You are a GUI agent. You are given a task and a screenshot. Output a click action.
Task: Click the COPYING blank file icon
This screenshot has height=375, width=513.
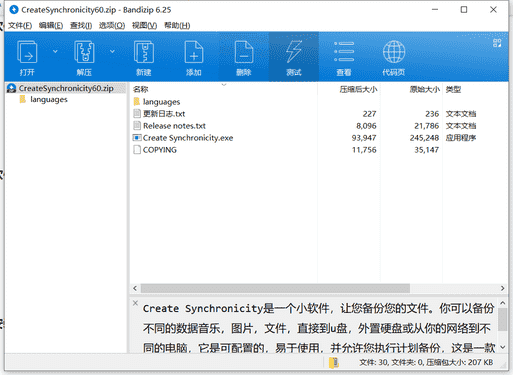pyautogui.click(x=137, y=149)
